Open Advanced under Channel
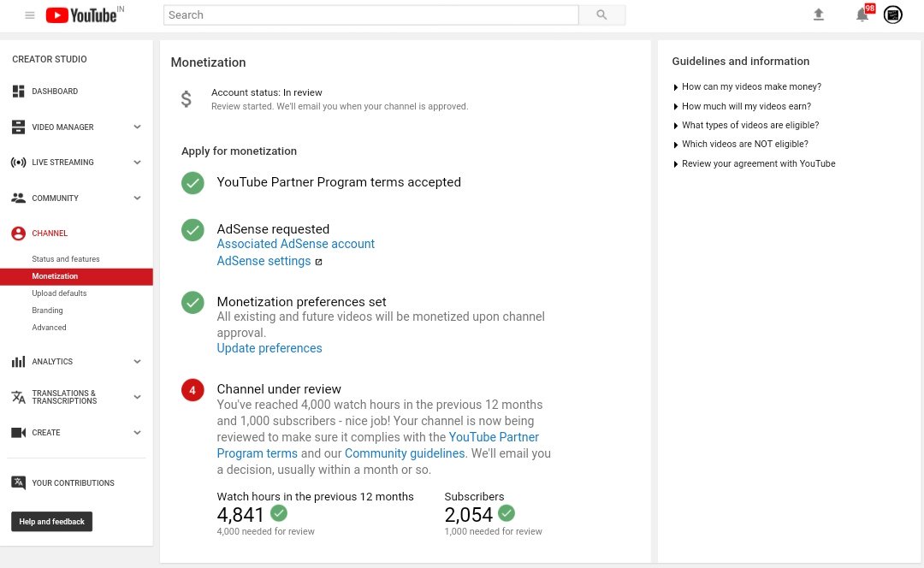Image resolution: width=924 pixels, height=568 pixels. click(49, 328)
